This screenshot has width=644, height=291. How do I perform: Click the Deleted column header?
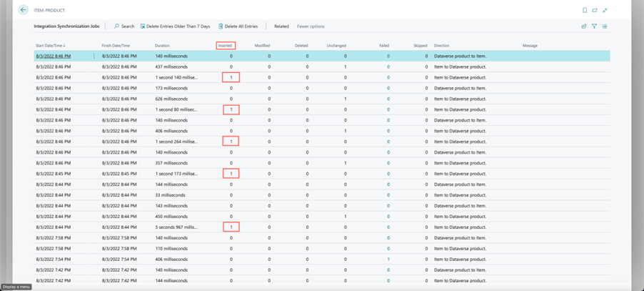point(301,46)
